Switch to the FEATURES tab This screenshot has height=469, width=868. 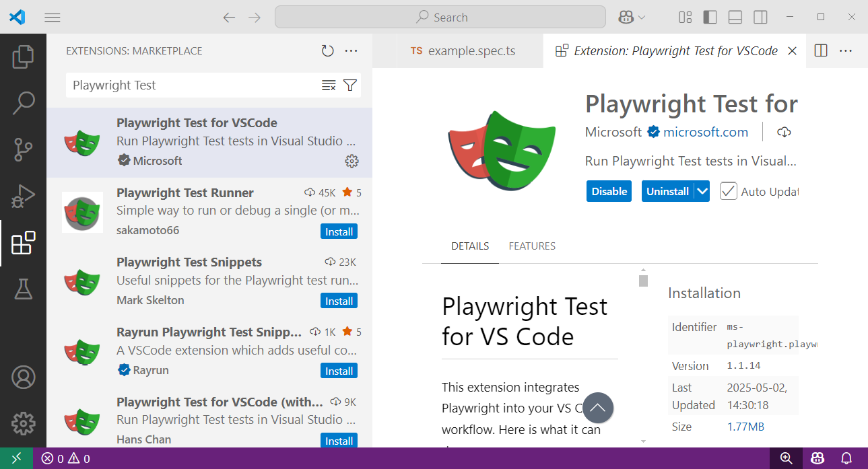(x=531, y=246)
